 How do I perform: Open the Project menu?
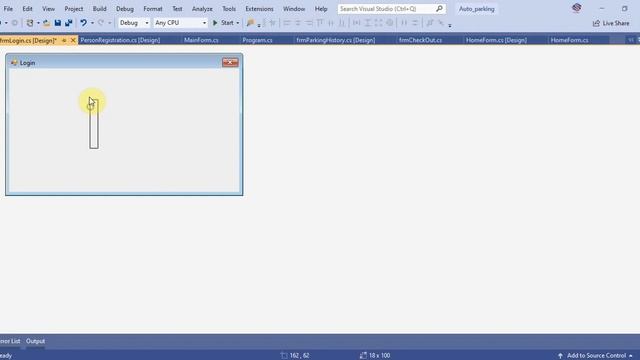point(74,9)
